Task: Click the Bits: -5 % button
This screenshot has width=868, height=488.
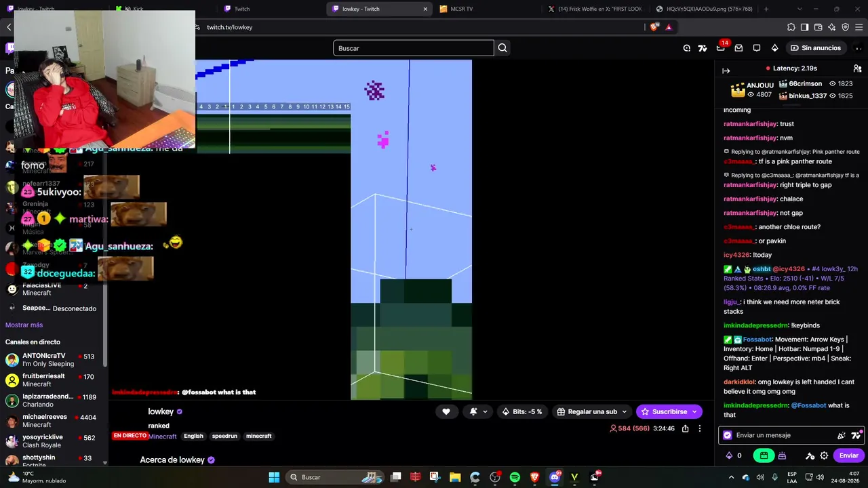Action: coord(522,411)
